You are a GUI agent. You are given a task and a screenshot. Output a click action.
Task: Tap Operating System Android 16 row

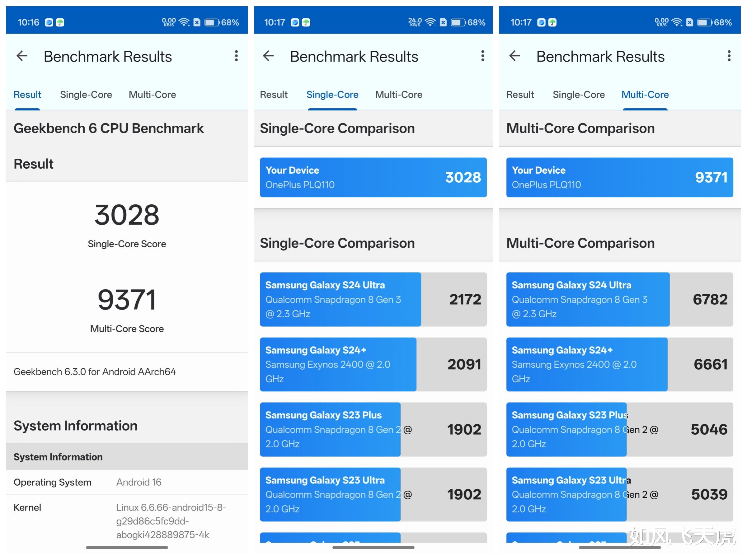tap(127, 482)
